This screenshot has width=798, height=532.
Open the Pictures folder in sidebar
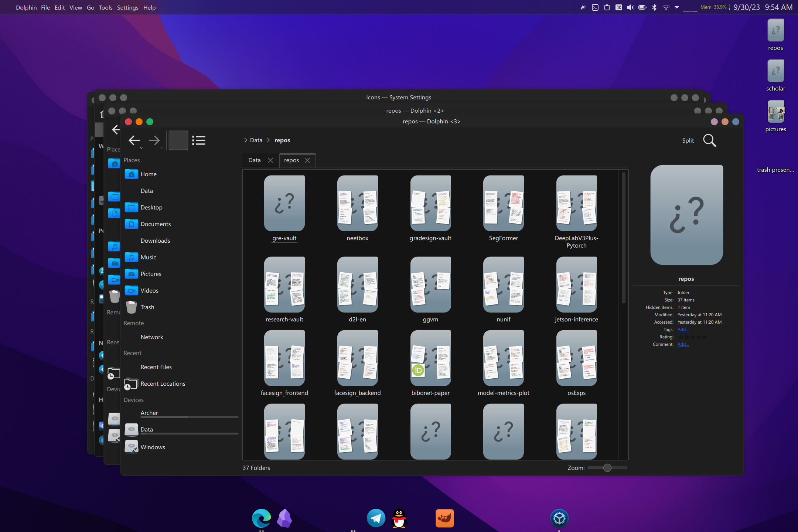click(x=151, y=274)
